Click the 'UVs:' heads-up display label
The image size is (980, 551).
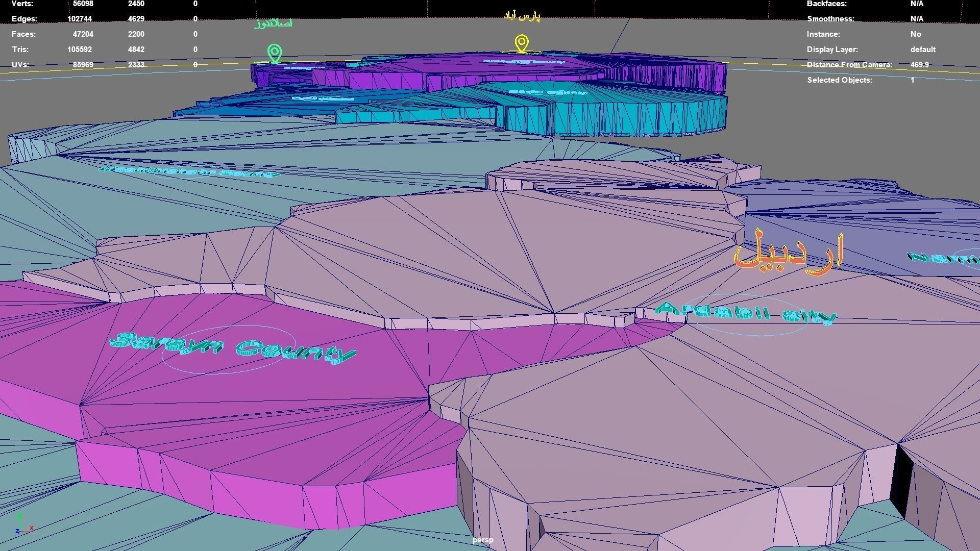20,65
